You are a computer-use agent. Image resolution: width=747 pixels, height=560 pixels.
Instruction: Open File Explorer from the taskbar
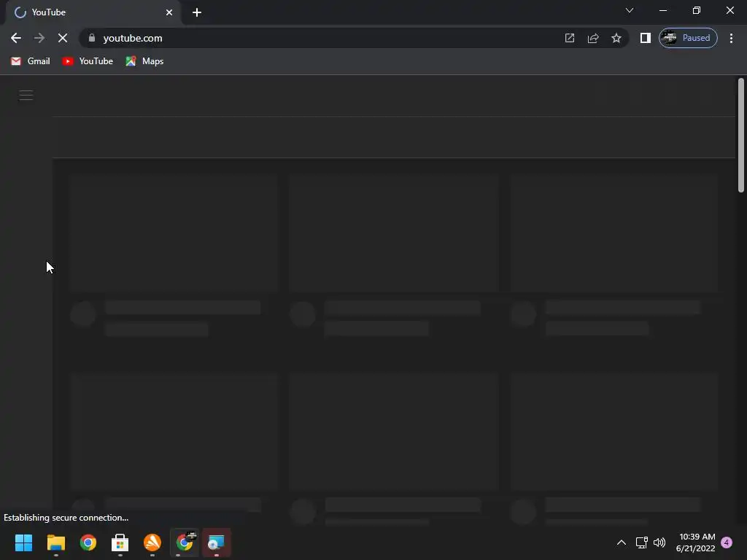click(56, 542)
